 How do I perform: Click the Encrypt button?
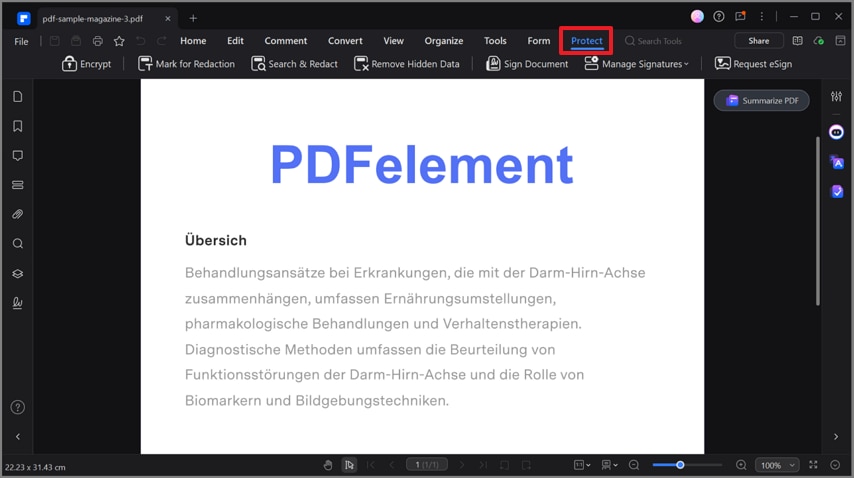point(87,64)
